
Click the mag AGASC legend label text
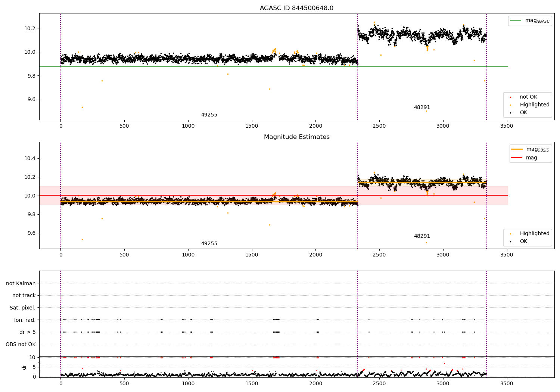pyautogui.click(x=537, y=21)
